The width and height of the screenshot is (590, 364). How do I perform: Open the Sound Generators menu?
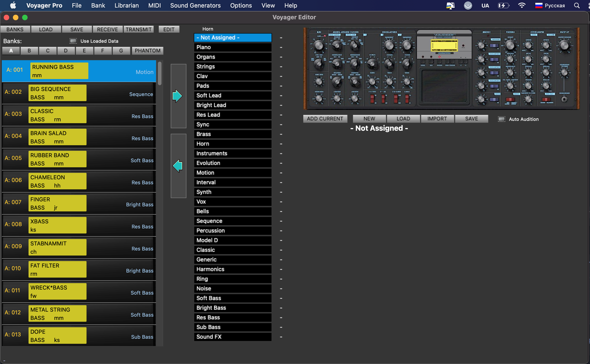click(x=195, y=6)
